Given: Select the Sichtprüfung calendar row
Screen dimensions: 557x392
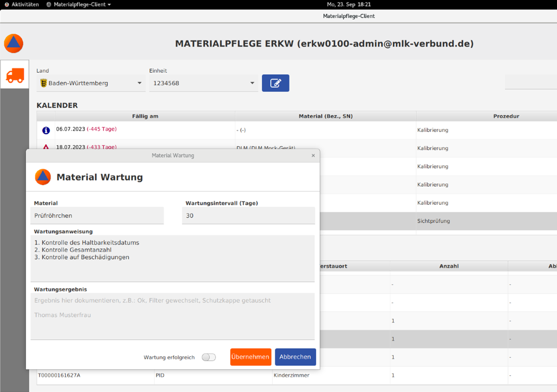Looking at the screenshot, I should coord(439,221).
